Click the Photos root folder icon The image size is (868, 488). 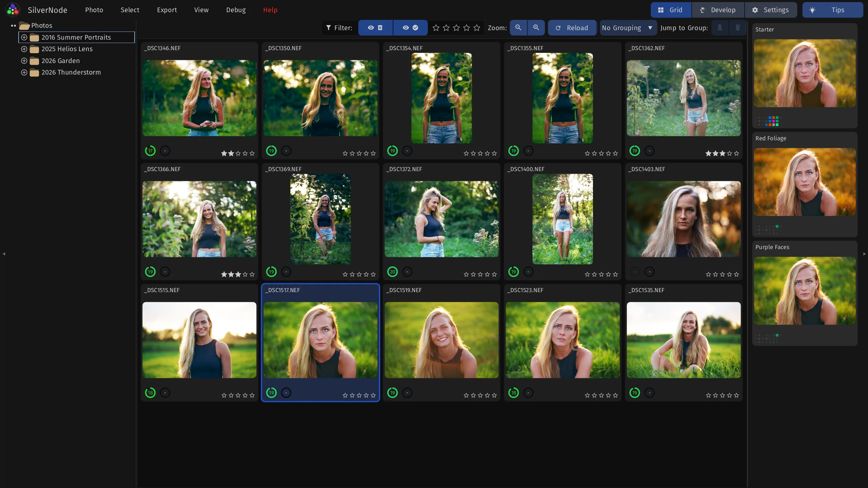click(x=24, y=26)
